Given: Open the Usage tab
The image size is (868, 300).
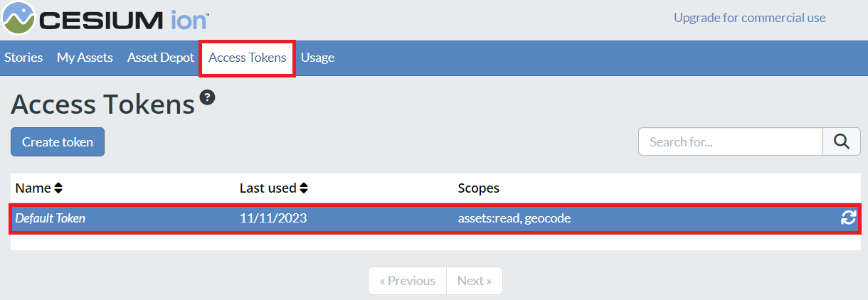Looking at the screenshot, I should tap(317, 58).
